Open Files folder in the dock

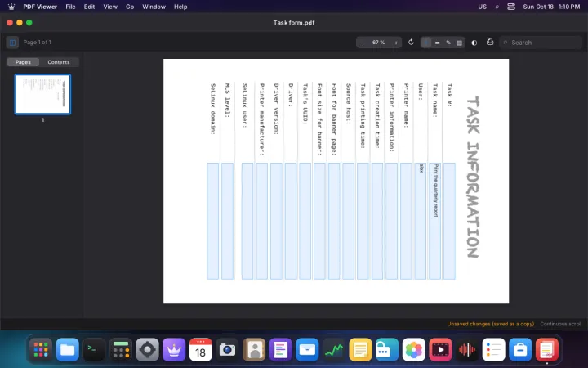click(x=68, y=350)
